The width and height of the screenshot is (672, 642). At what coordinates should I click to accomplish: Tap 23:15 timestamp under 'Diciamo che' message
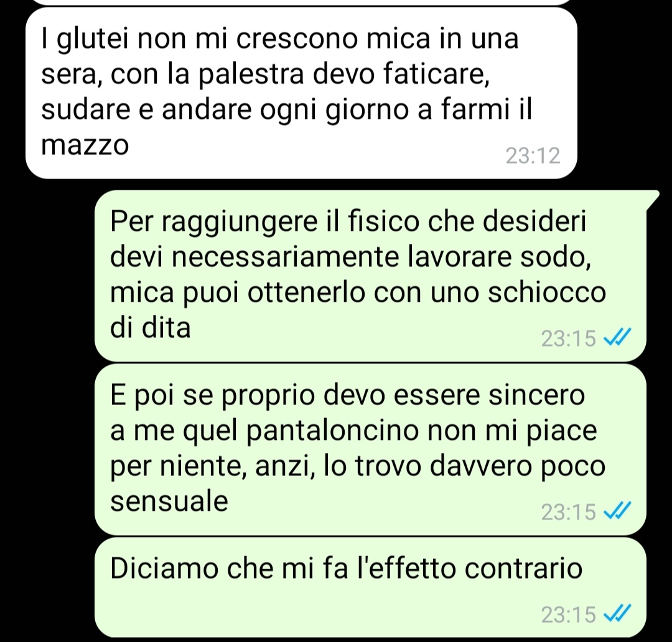point(568,614)
